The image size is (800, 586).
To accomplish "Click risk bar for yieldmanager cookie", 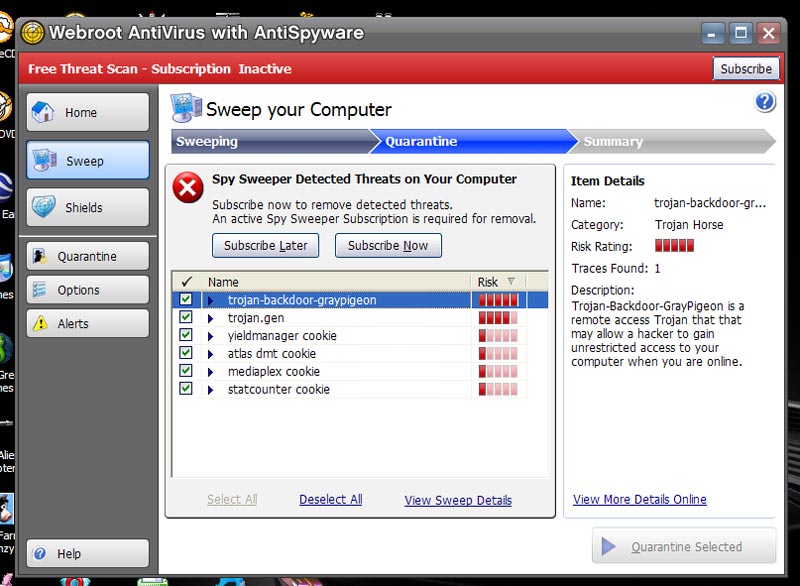I will click(x=498, y=336).
